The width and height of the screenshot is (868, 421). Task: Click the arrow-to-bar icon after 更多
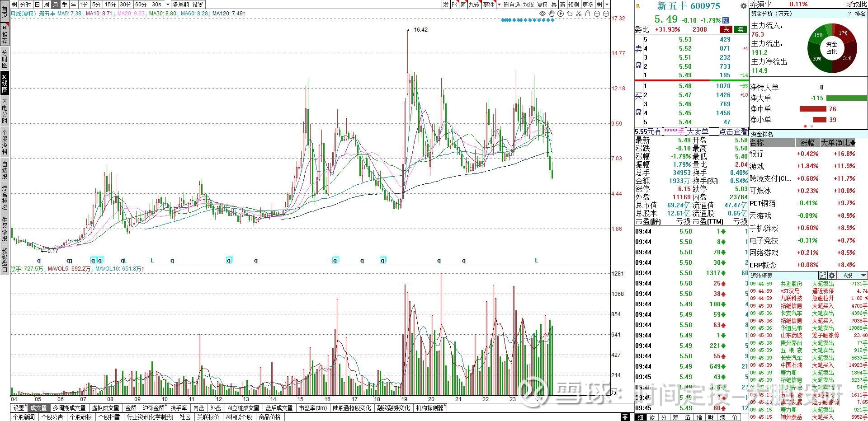point(599,5)
